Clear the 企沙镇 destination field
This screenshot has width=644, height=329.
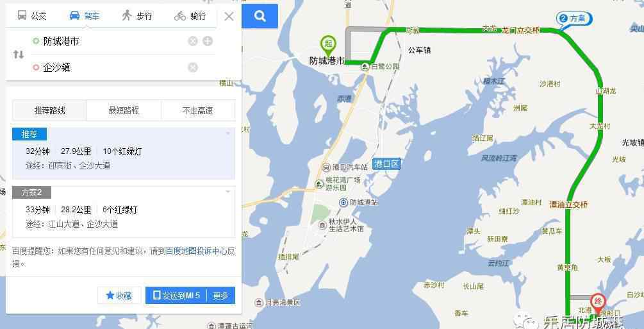point(193,67)
